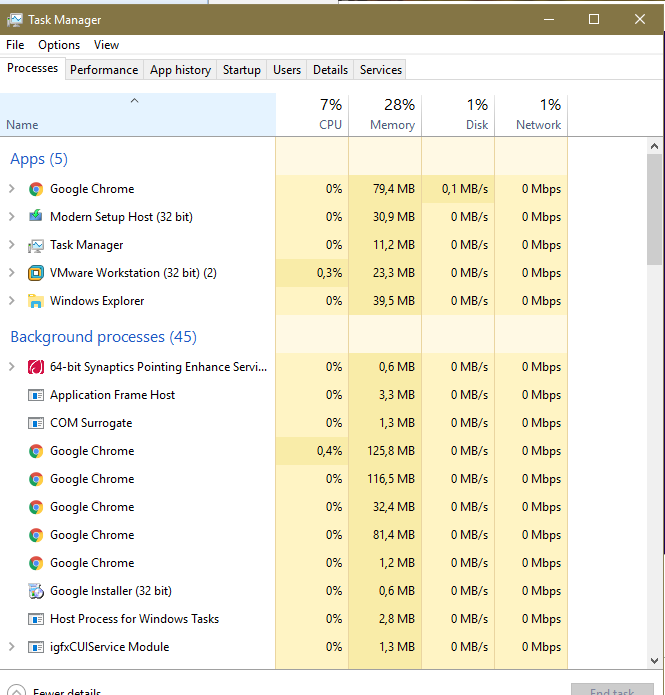The width and height of the screenshot is (665, 695).
Task: Click the COM Surrogate process icon
Action: tap(36, 423)
